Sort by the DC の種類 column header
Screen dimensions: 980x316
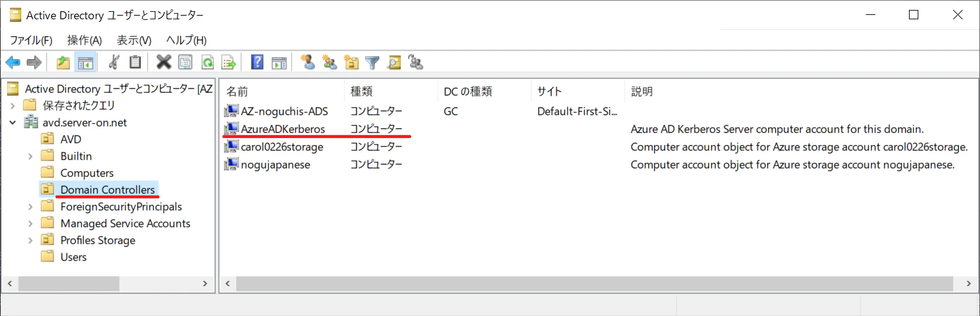[484, 91]
